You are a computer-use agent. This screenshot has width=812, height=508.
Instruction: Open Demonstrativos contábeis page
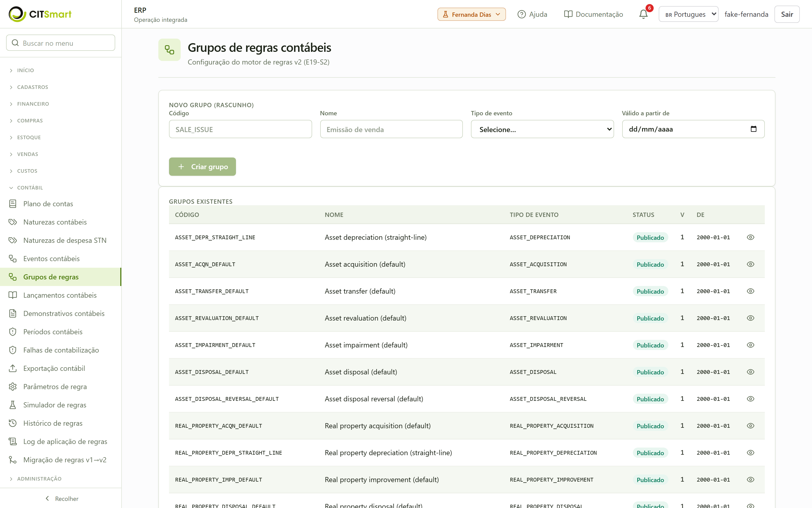[61, 313]
